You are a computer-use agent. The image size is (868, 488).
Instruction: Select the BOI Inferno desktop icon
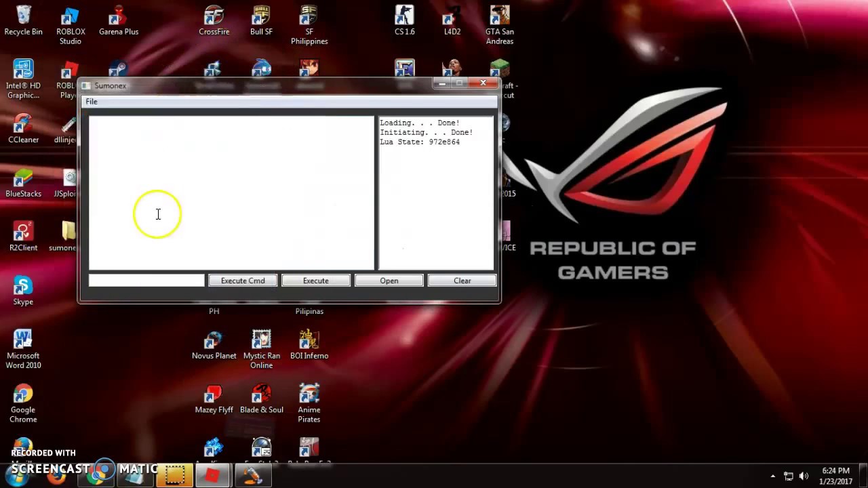309,345
